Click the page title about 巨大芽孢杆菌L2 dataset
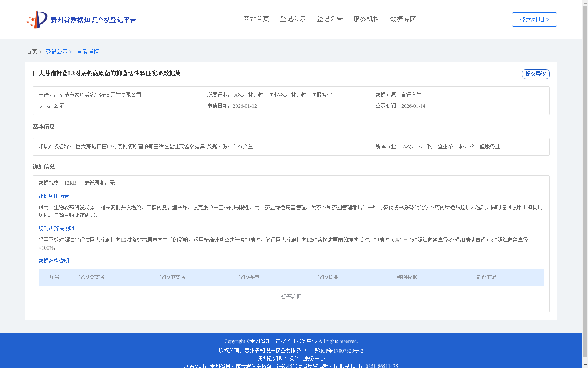 point(107,73)
